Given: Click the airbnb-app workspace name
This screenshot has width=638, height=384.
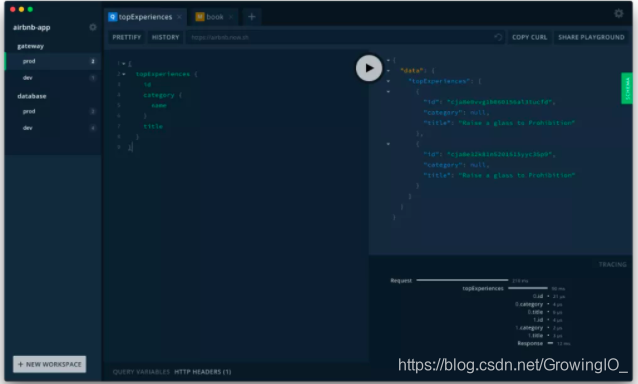Looking at the screenshot, I should click(31, 27).
